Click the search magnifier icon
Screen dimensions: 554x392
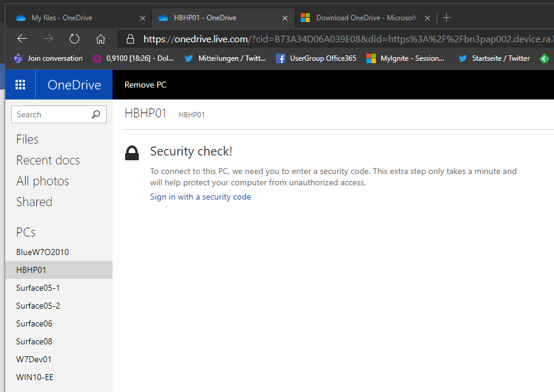[96, 114]
